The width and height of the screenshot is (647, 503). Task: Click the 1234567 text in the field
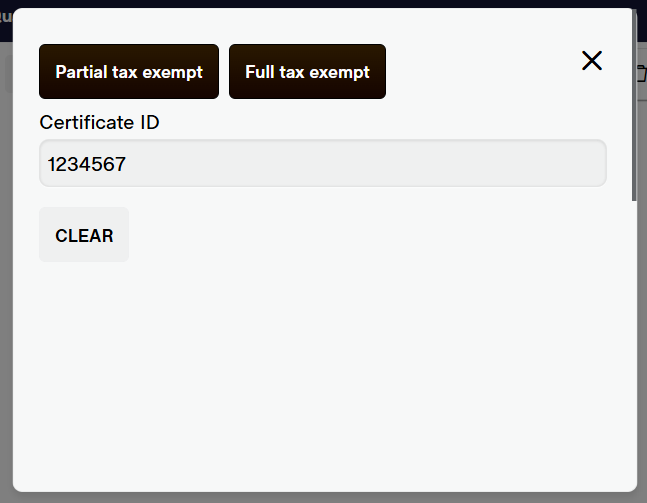pyautogui.click(x=87, y=164)
